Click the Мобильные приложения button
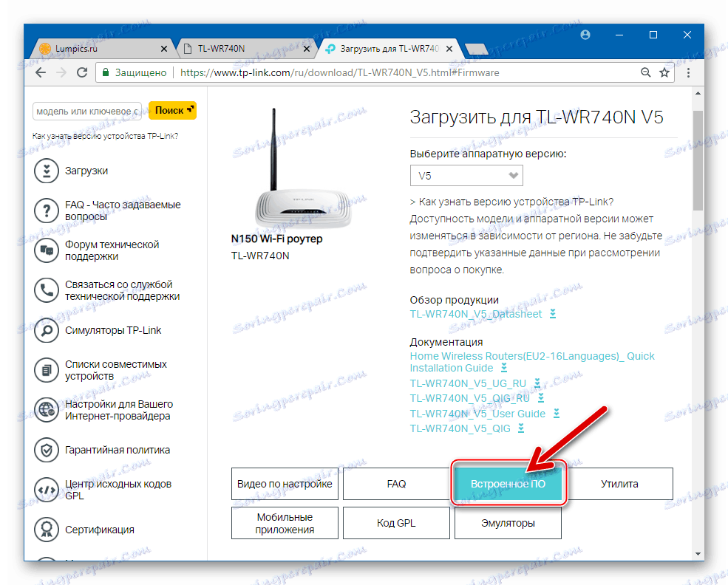The height and width of the screenshot is (585, 728). (285, 523)
